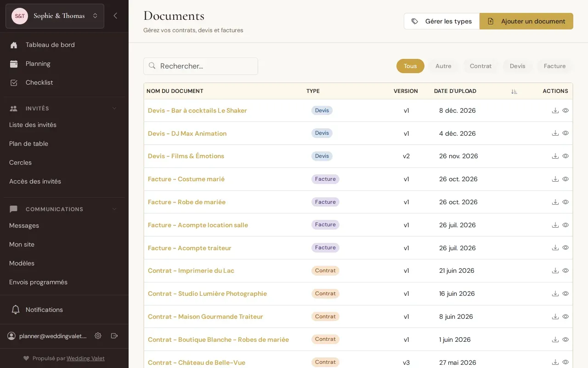Click the Planning calendar icon
Screen dimensions: 588x368
[14, 64]
